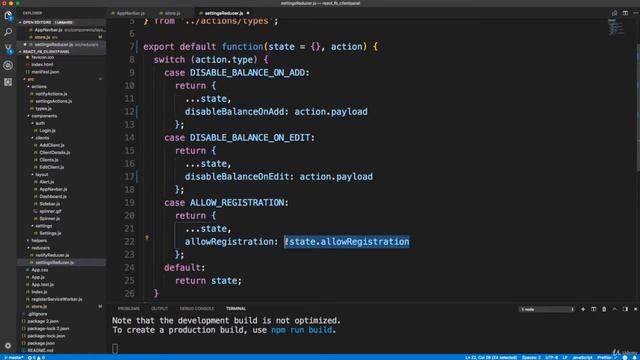
Task: Open the Extensions view
Action: click(8, 82)
